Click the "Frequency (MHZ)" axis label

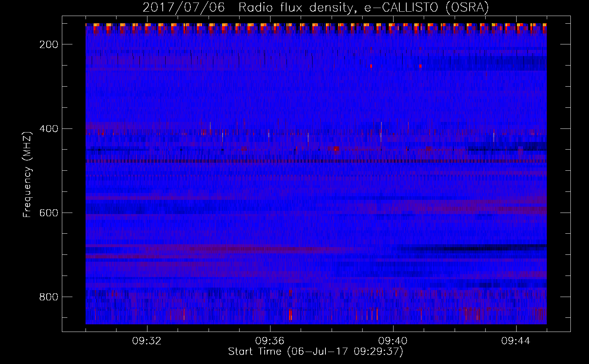(27, 174)
